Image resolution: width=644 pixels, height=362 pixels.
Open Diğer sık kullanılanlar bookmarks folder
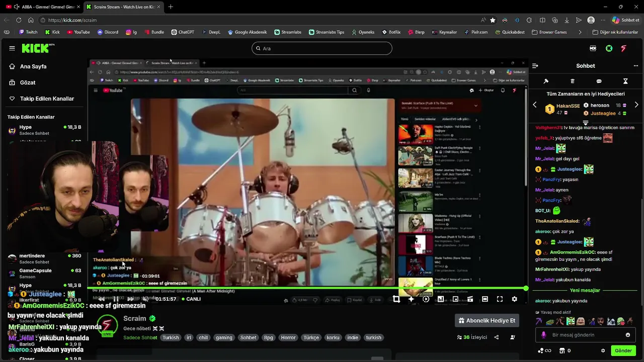click(615, 32)
